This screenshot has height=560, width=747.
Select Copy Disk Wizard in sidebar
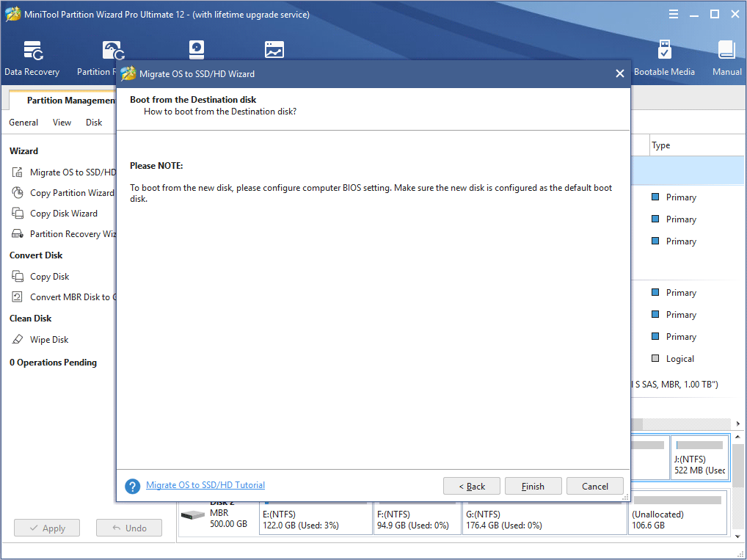pyautogui.click(x=63, y=214)
